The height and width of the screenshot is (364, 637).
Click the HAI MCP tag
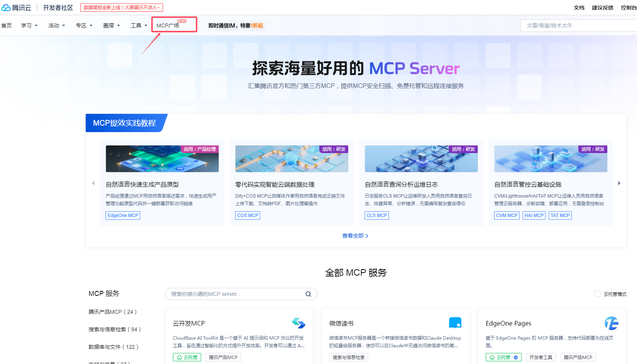pyautogui.click(x=534, y=216)
